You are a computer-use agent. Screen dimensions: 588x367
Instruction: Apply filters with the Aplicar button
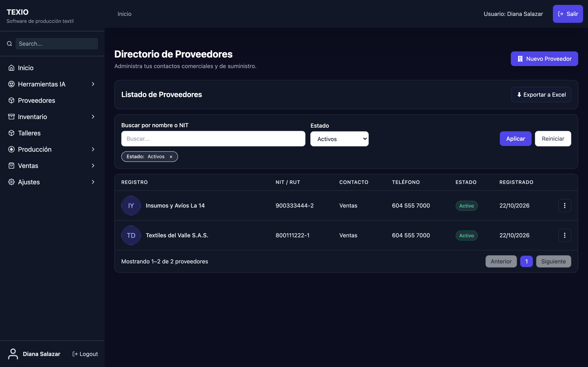[x=515, y=139]
